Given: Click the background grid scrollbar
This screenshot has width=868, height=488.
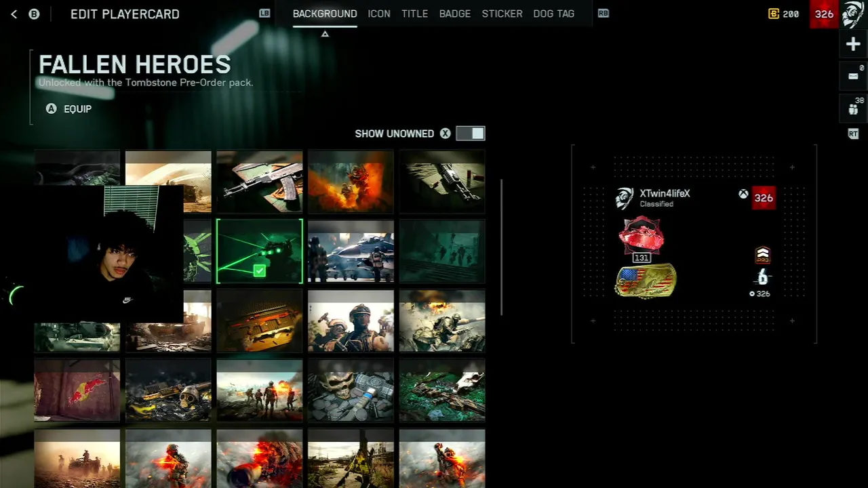Looking at the screenshot, I should pos(502,247).
